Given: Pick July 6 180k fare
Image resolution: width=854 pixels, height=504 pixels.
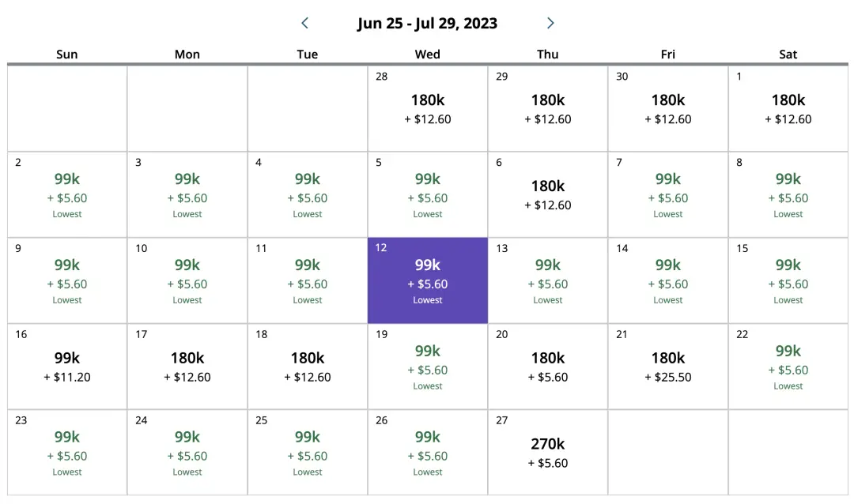Looking at the screenshot, I should pyautogui.click(x=548, y=194).
